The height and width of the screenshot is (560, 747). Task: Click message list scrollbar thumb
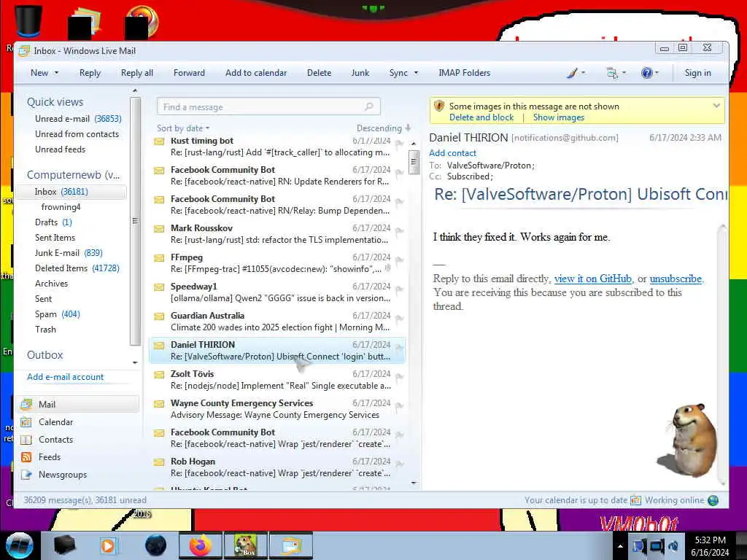(x=414, y=162)
